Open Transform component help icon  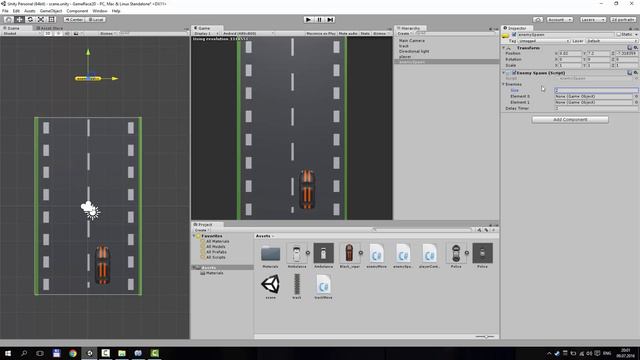click(x=630, y=48)
